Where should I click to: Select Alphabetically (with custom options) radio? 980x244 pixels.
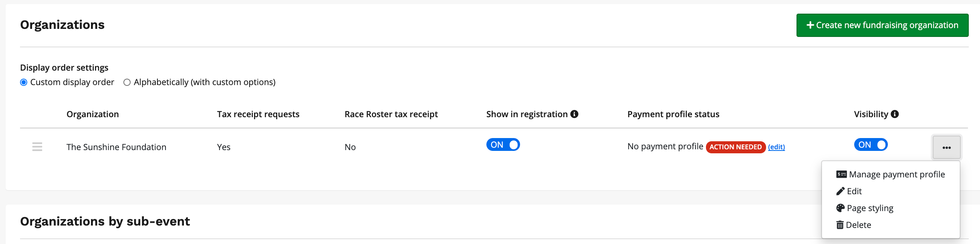127,82
